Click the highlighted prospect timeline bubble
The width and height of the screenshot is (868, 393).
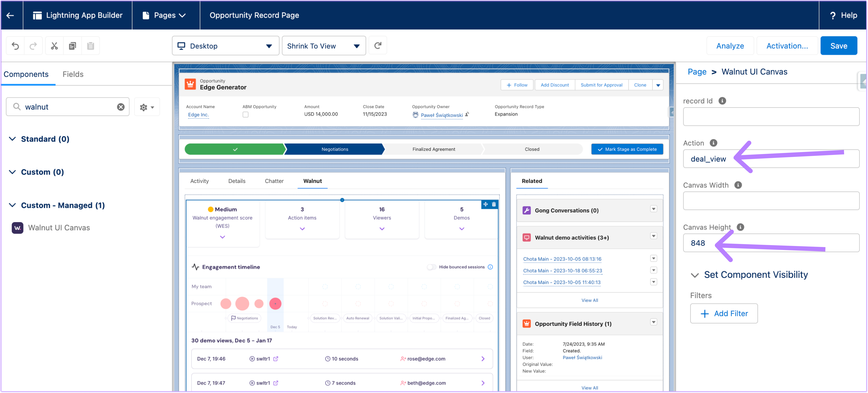point(275,304)
